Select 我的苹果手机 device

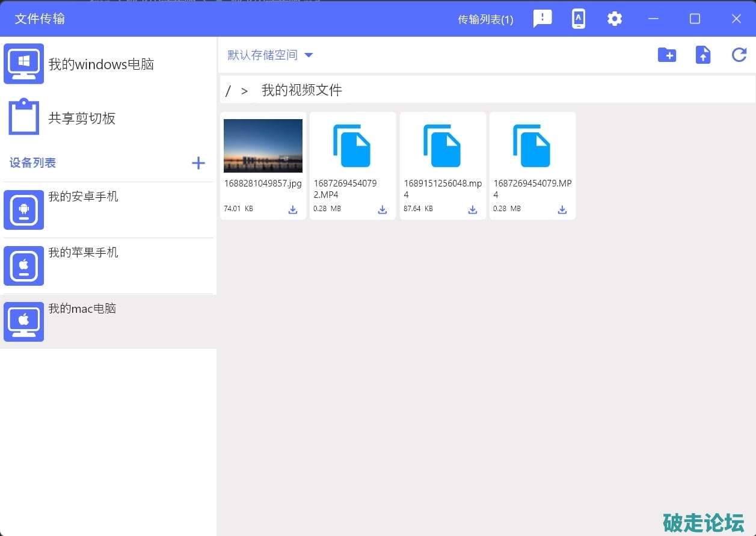coord(83,253)
